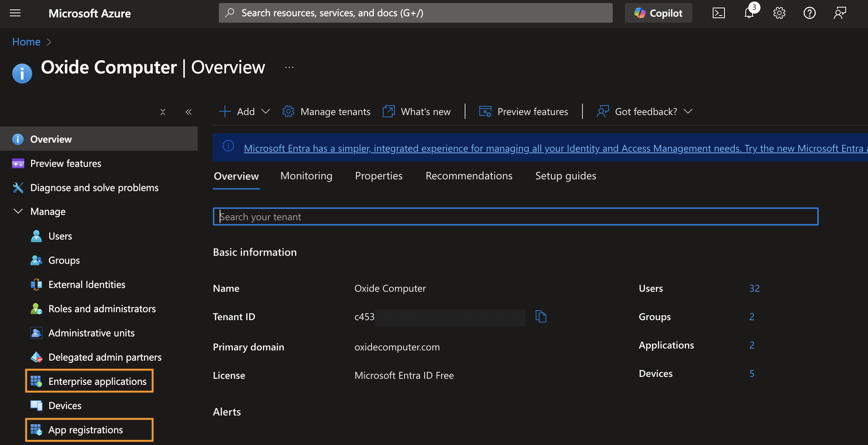Click the Copilot button
868x445 pixels.
tap(658, 13)
